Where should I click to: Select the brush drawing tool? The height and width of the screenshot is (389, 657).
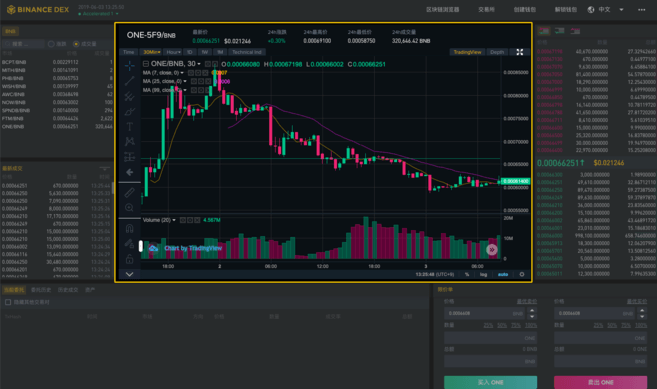point(129,112)
